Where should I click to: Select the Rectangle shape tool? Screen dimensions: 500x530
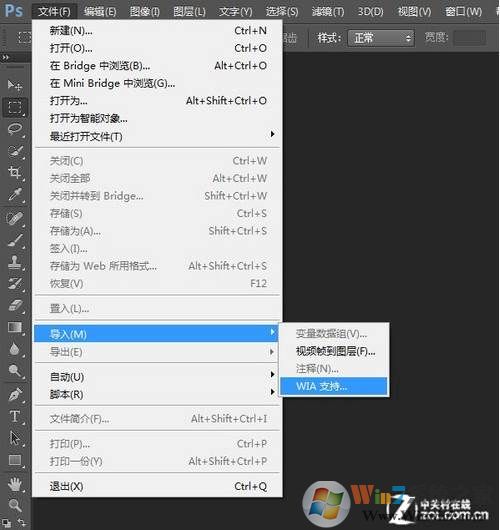(15, 460)
